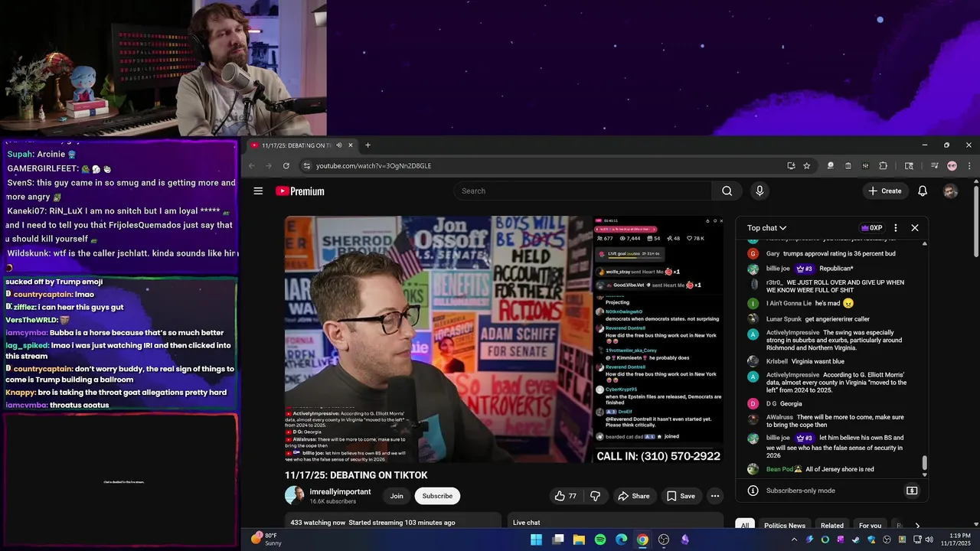980x551 pixels.
Task: Open the imreallyimportant channel link
Action: [340, 491]
